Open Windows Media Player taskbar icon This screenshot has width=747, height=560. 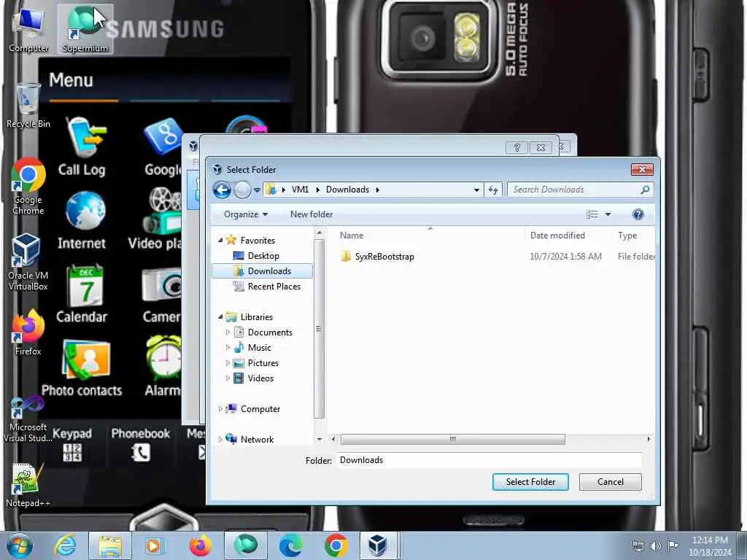(x=154, y=545)
